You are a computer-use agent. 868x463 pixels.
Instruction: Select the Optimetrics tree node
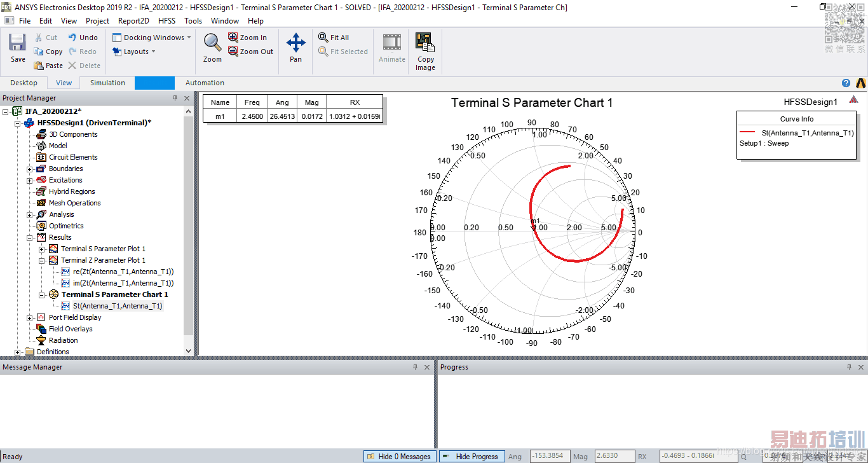(66, 226)
